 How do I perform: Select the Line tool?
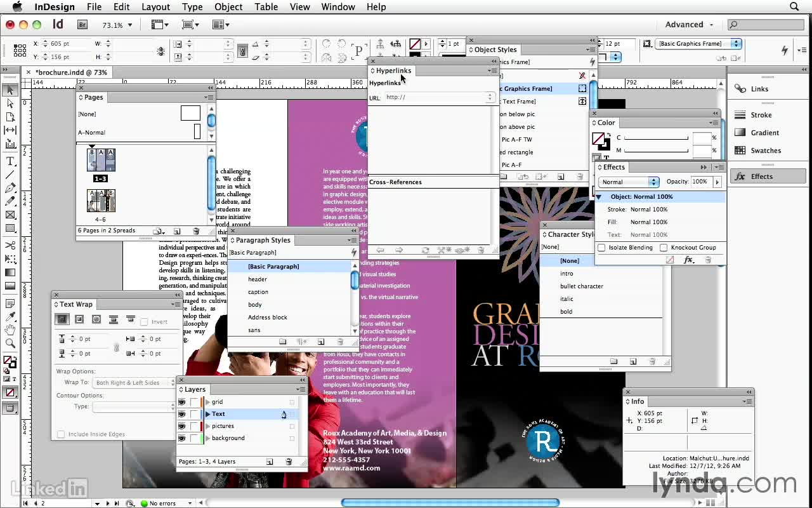click(10, 175)
